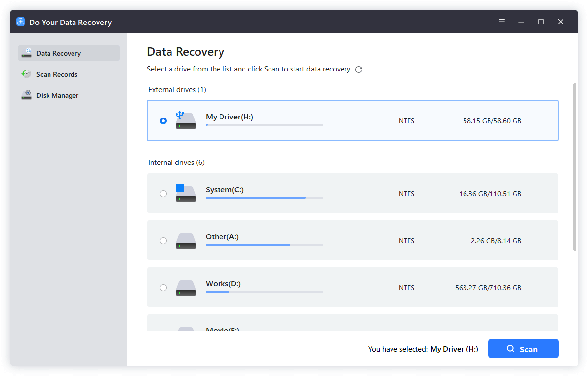Viewport: 588px width, 376px height.
Task: Click the System(C:) usage bar
Action: pos(265,198)
